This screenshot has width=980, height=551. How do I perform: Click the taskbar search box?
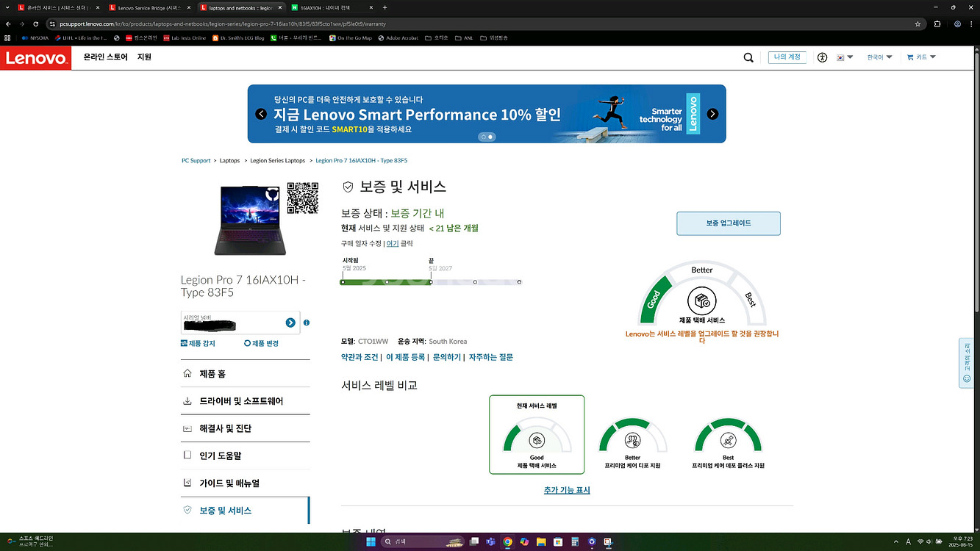pos(422,542)
